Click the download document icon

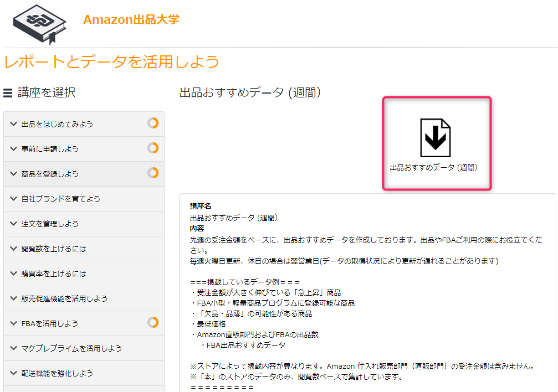click(435, 138)
